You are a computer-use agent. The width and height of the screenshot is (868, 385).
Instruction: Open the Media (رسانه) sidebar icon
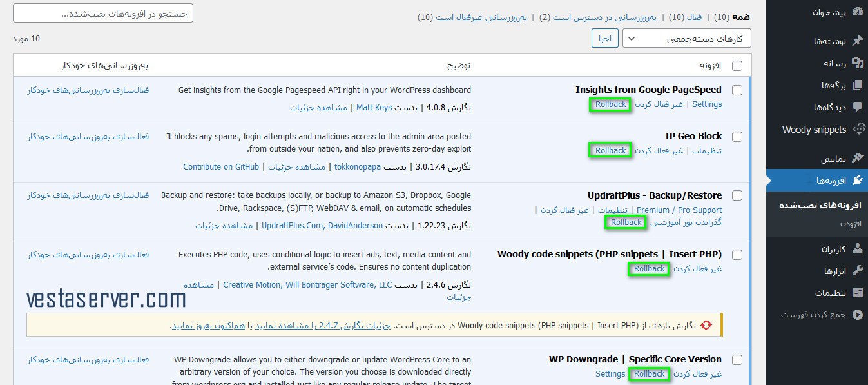(857, 63)
